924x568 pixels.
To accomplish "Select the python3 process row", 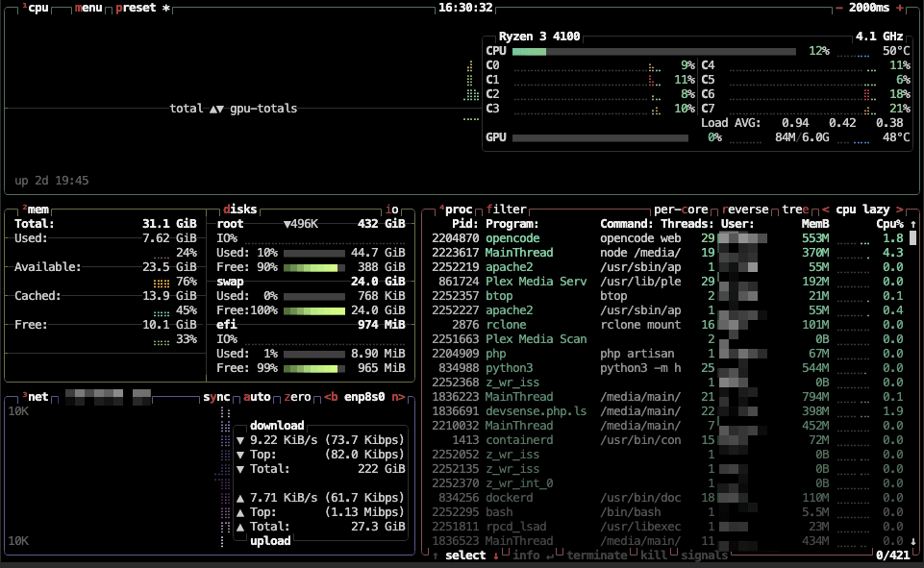I will point(667,368).
